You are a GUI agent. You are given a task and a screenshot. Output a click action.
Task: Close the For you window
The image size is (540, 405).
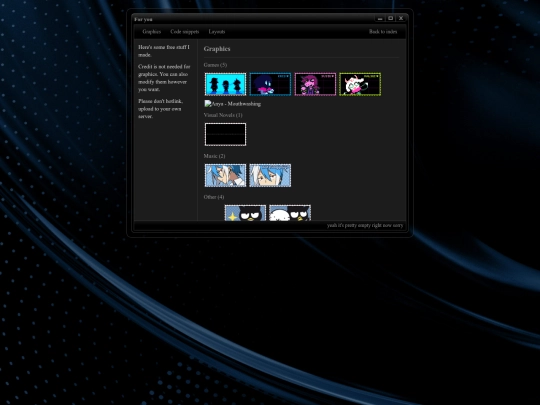pyautogui.click(x=401, y=19)
